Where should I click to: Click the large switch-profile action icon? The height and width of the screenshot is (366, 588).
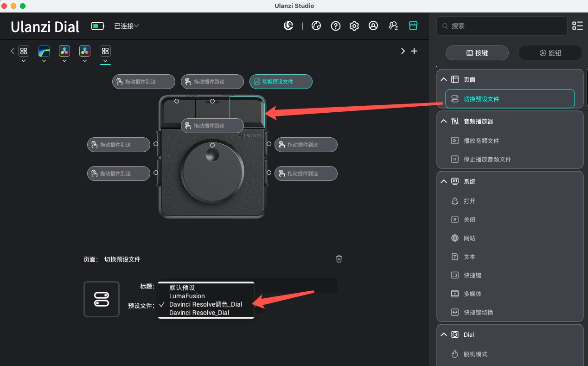tap(102, 299)
